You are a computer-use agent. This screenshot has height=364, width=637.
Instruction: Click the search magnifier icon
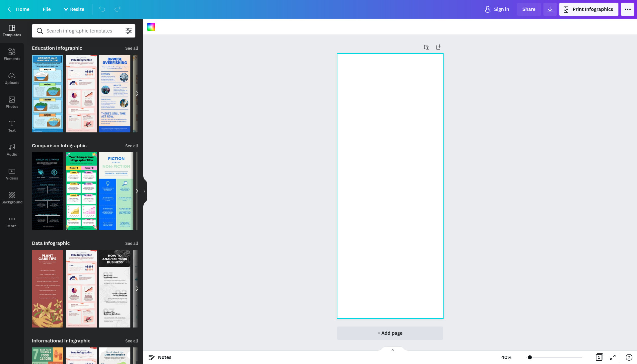40,31
